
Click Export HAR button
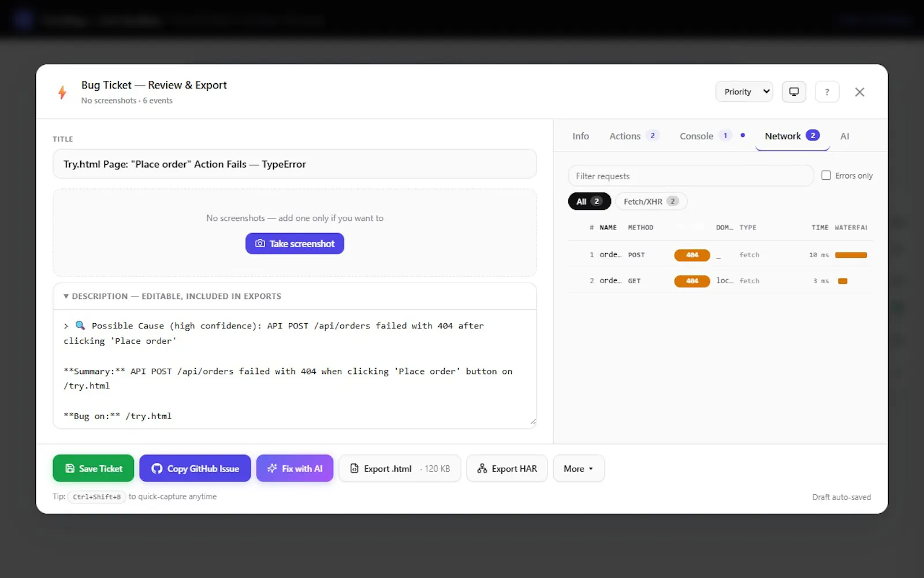507,468
